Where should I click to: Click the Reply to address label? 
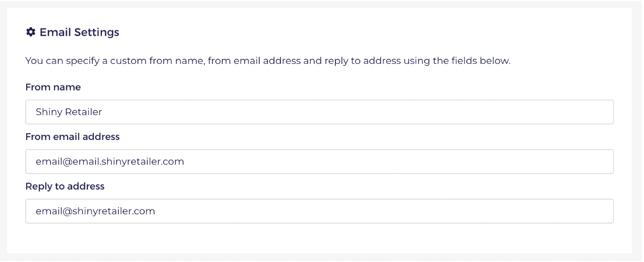click(65, 186)
